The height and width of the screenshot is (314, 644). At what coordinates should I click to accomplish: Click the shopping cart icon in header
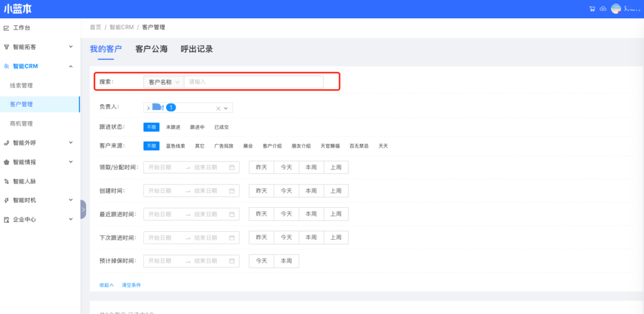pyautogui.click(x=592, y=9)
